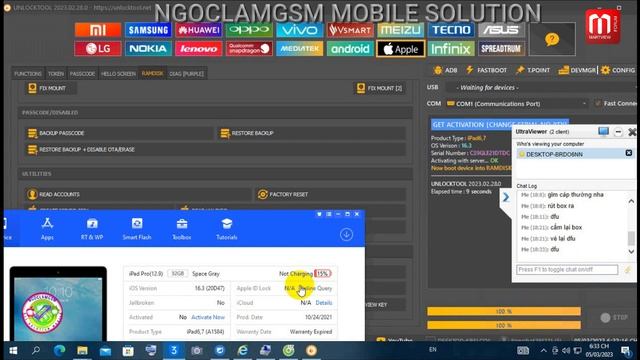Click the READ ACCOUNTS button
Screen dimensions: 640x360
coord(138,194)
